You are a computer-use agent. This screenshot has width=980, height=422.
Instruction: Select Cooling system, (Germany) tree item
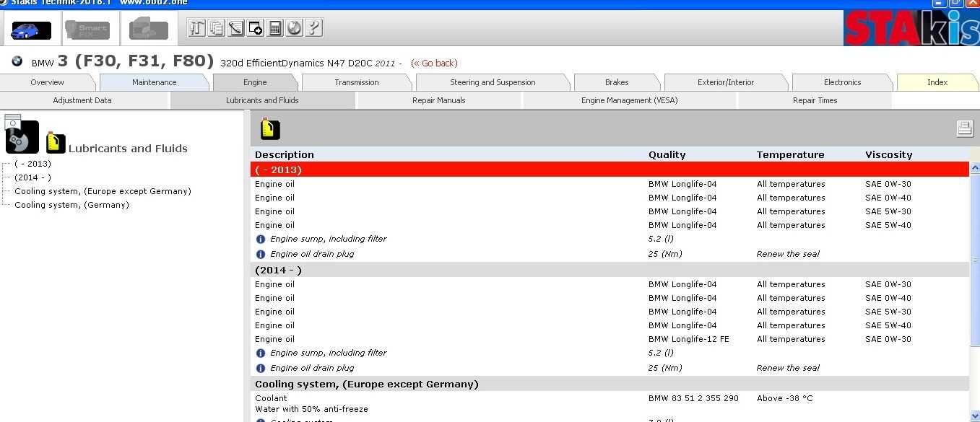[x=71, y=205]
